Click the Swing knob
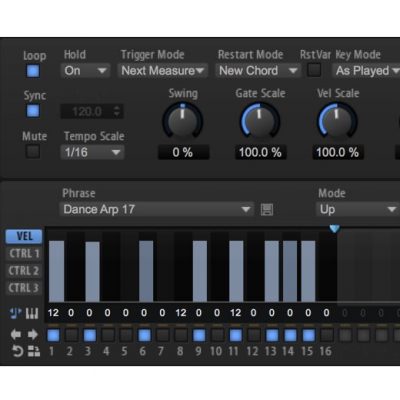 (x=182, y=121)
